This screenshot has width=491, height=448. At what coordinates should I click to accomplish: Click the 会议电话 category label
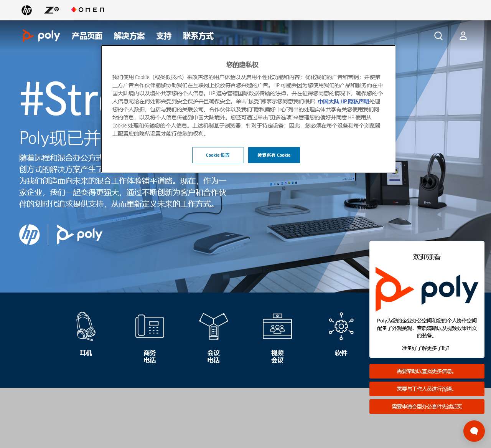pos(214,356)
